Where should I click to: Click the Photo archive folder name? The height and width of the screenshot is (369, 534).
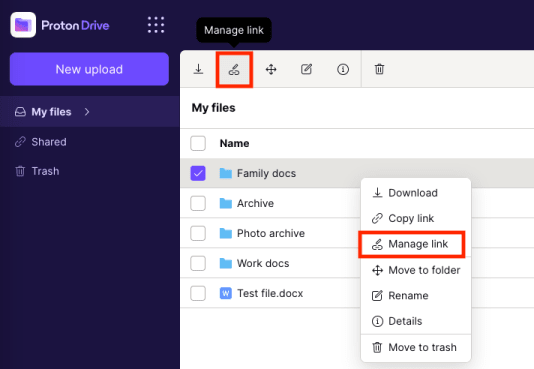(271, 233)
